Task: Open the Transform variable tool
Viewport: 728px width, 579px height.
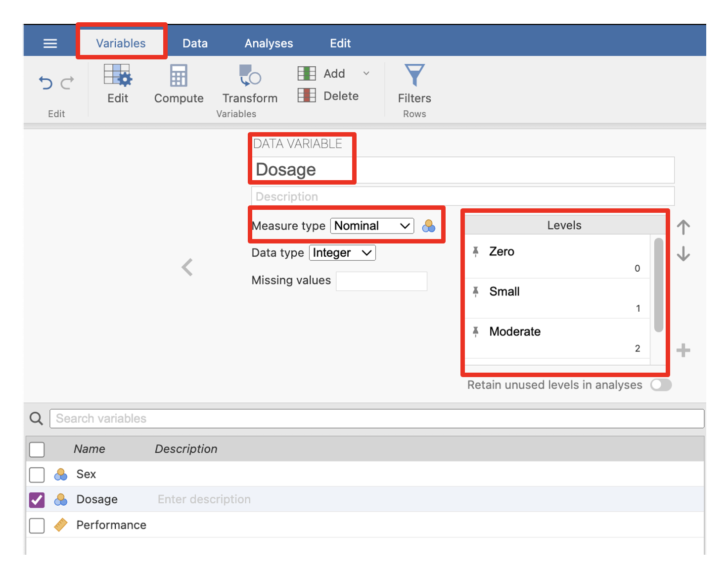Action: [x=250, y=84]
